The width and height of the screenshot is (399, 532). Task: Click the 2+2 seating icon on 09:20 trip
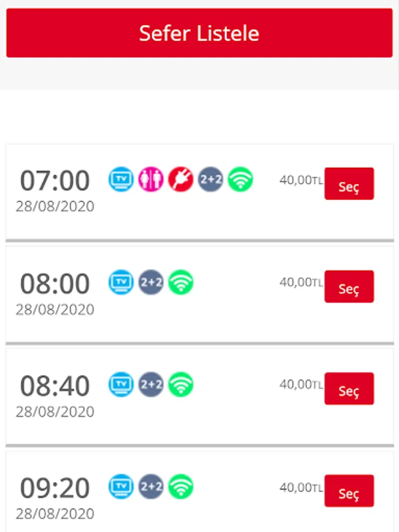click(151, 486)
